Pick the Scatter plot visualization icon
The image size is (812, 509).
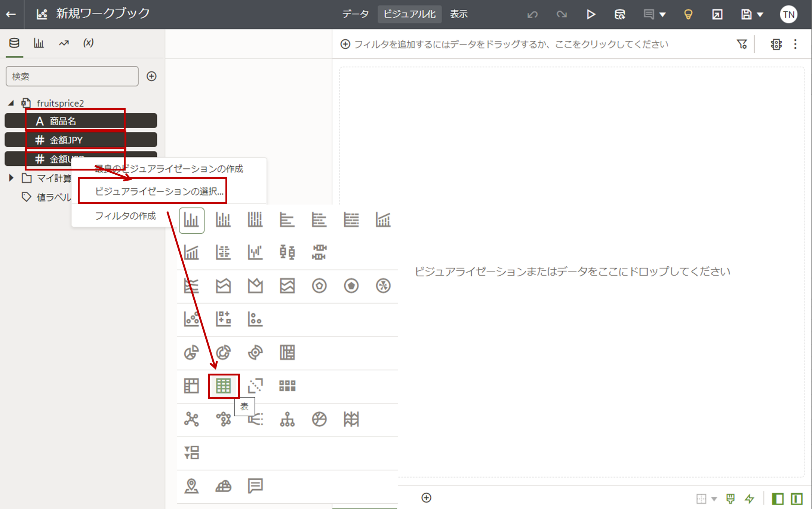click(x=191, y=319)
